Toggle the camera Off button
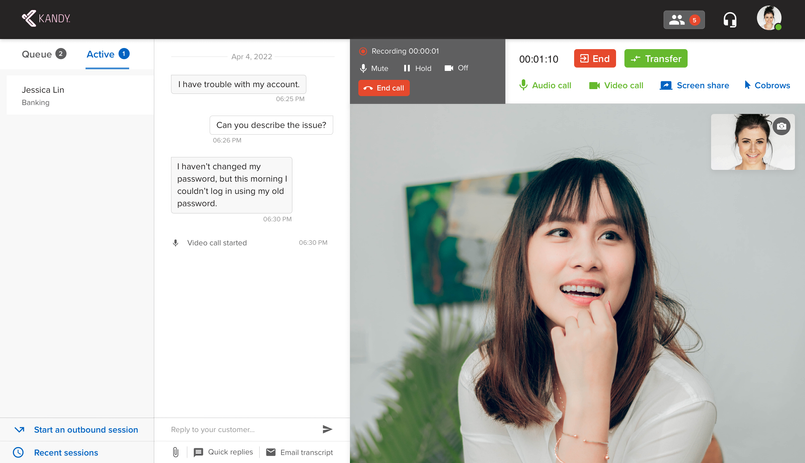Screen dimensions: 805x463 456,68
